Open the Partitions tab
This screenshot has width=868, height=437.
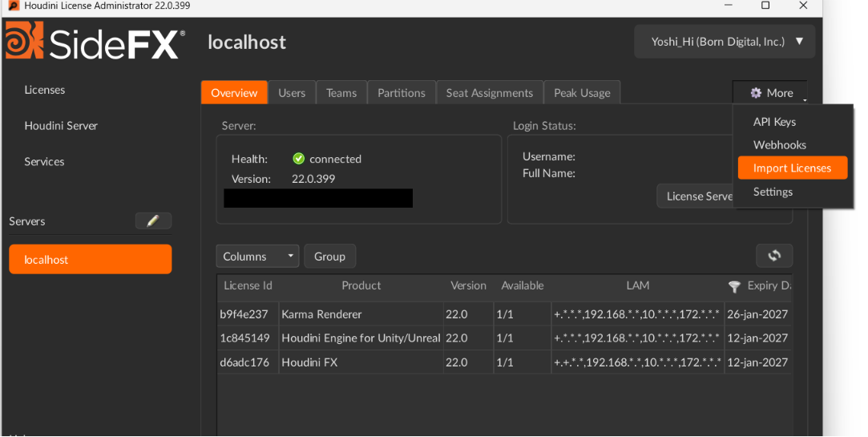point(402,93)
